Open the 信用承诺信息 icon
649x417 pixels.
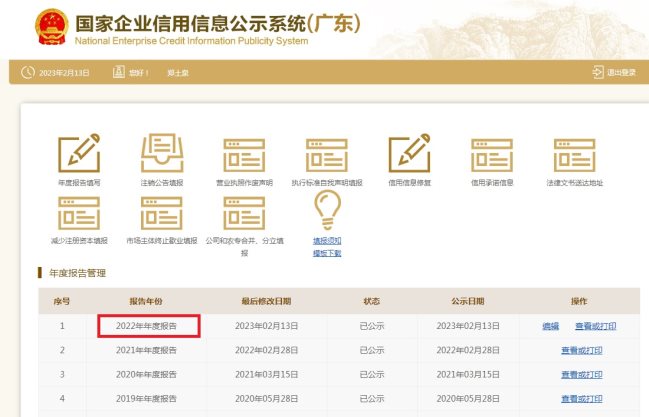(491, 153)
